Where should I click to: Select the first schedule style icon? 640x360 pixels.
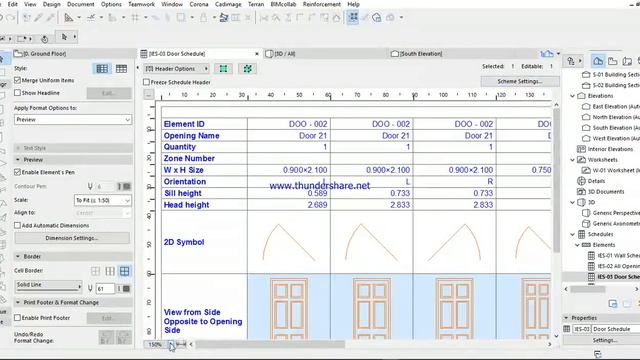(102, 69)
